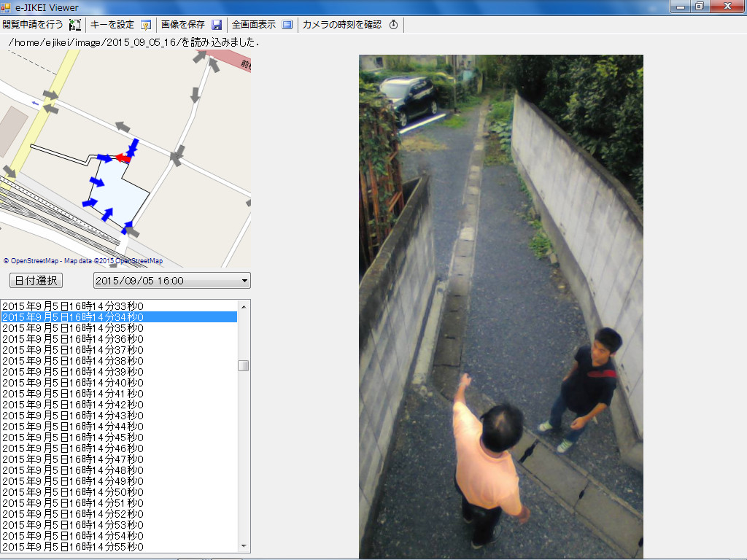
Task: Select entry 16時14分35秒0
Action: 119,328
